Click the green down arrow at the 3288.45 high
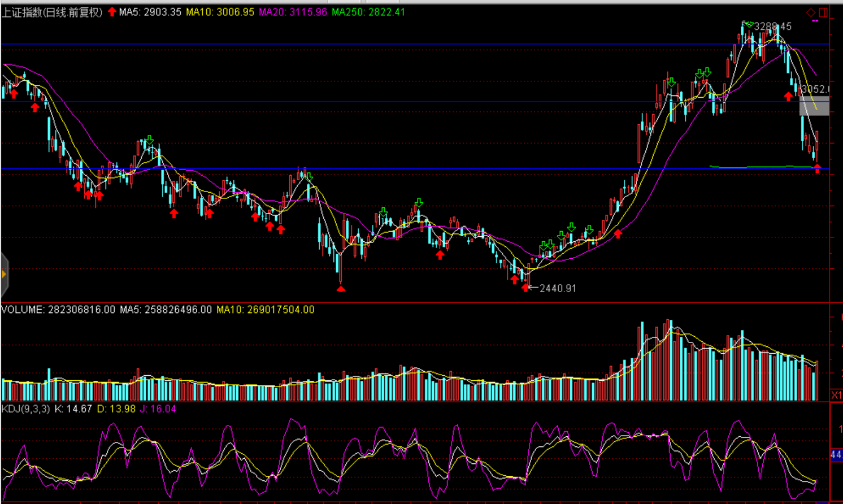The image size is (843, 504). pos(749,24)
